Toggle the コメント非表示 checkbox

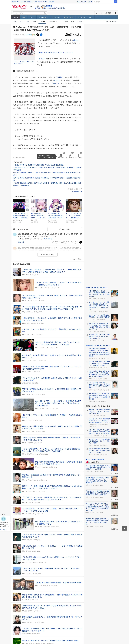coord(71,259)
